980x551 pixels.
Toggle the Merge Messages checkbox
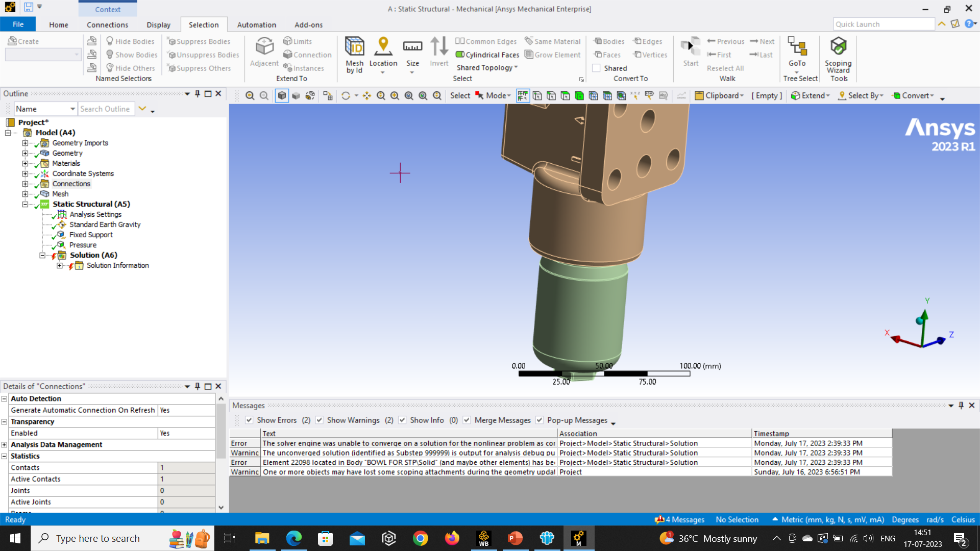[467, 420]
